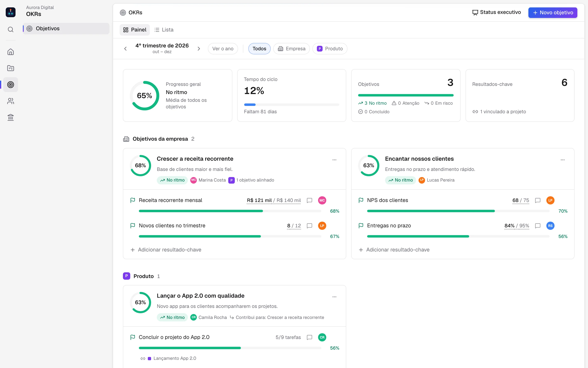588x368 pixels.
Task: Open comments for Entregas no prazo
Action: (x=538, y=226)
